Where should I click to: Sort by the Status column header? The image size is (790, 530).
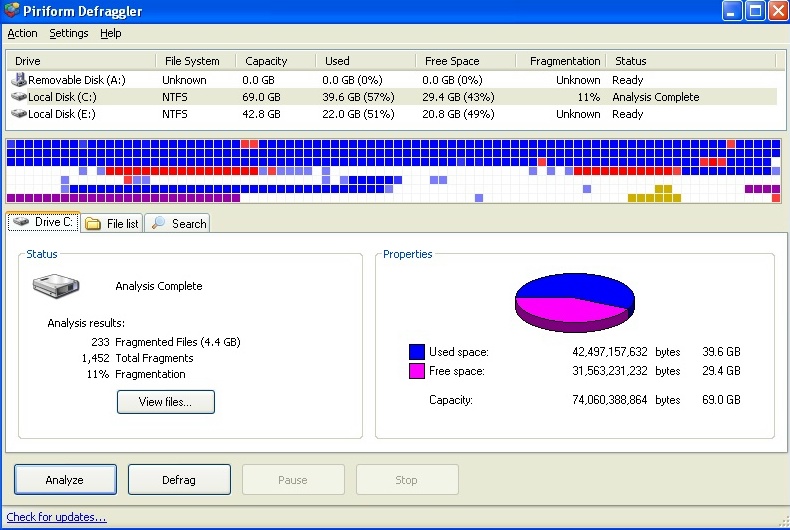coord(691,61)
